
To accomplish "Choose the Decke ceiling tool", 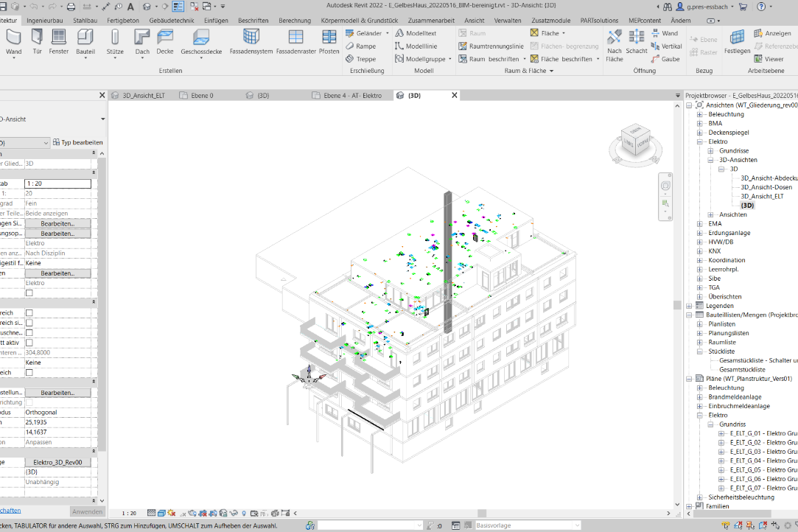I will coord(165,41).
